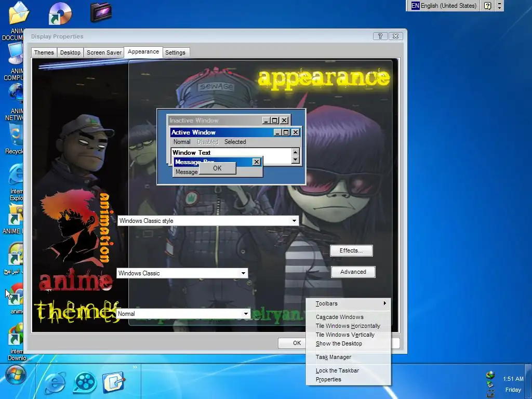The height and width of the screenshot is (399, 532).
Task: Click the preview Inactive Window title bar
Action: tap(215, 121)
